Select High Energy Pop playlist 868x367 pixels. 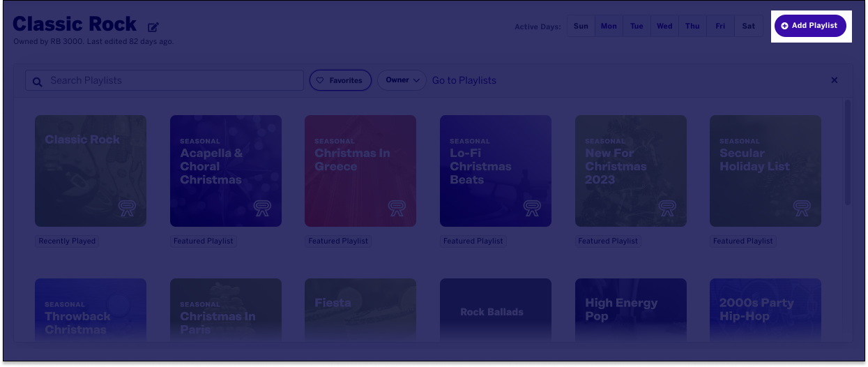[631, 310]
